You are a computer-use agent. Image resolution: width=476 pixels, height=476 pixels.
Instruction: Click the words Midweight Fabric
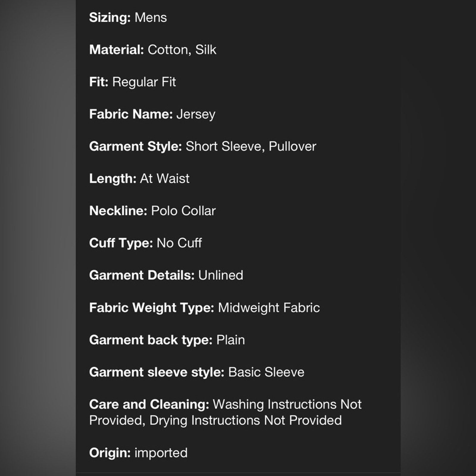[x=269, y=308]
